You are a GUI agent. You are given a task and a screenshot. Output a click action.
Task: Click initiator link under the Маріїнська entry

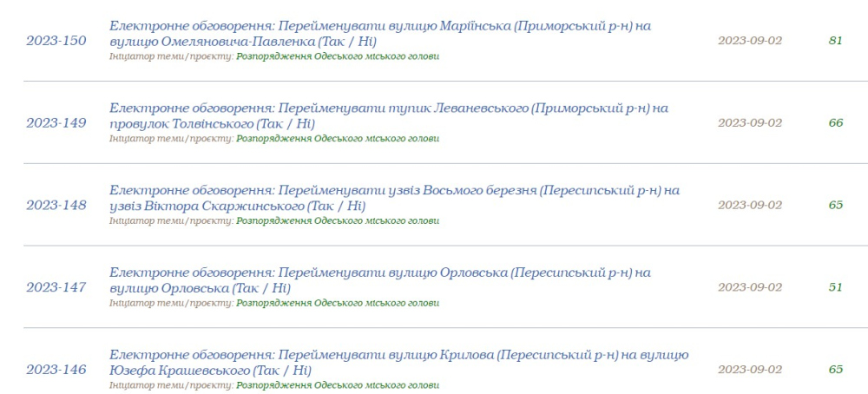(338, 56)
